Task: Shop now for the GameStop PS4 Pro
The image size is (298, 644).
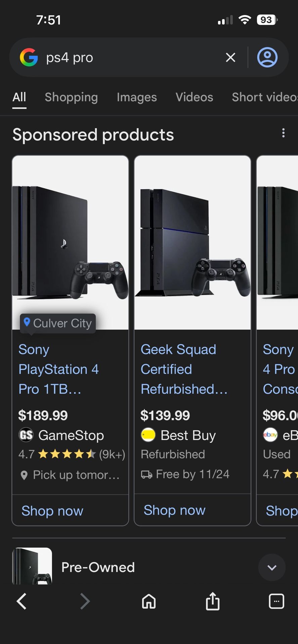Action: [52, 511]
